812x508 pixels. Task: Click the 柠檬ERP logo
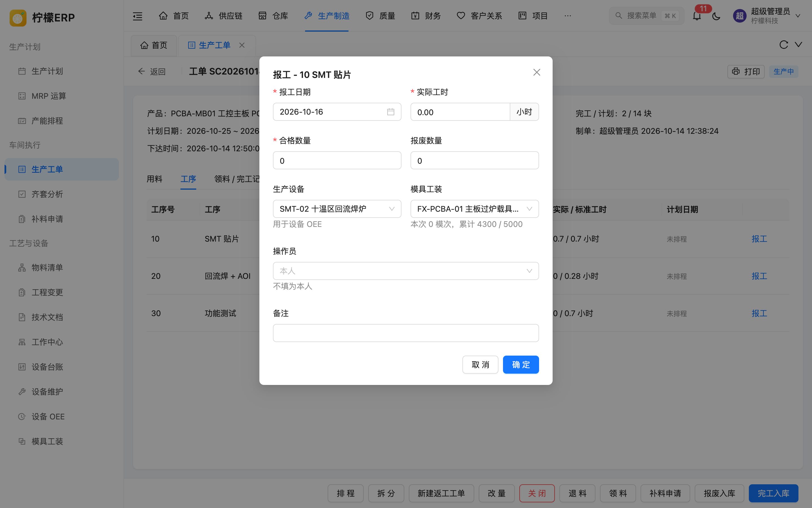(x=42, y=17)
